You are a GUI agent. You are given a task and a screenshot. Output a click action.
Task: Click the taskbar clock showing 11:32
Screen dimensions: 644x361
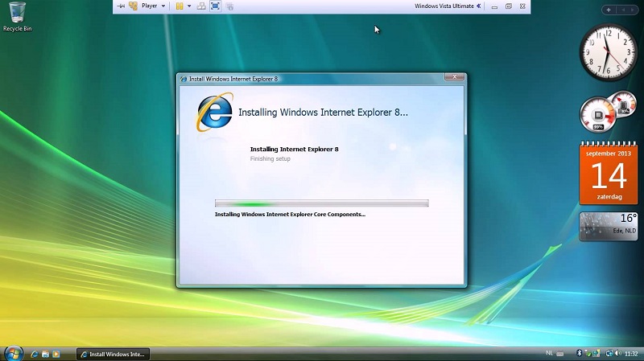click(631, 354)
